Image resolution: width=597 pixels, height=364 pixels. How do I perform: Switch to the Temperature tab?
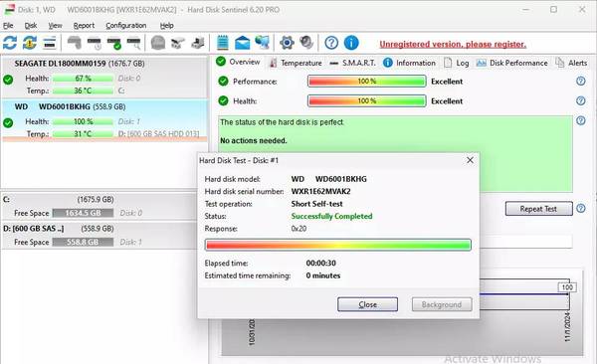296,63
